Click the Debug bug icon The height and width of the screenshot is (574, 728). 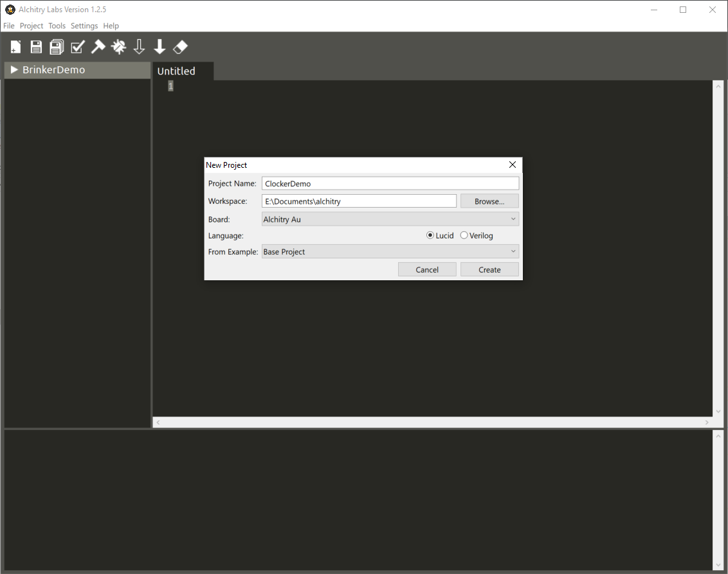click(118, 47)
